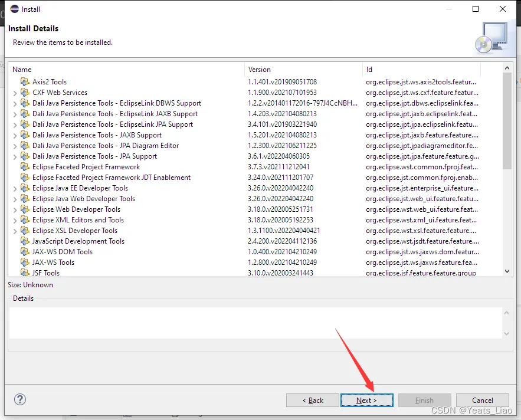Maximize the Install window
This screenshot has width=521, height=420.
tap(476, 9)
